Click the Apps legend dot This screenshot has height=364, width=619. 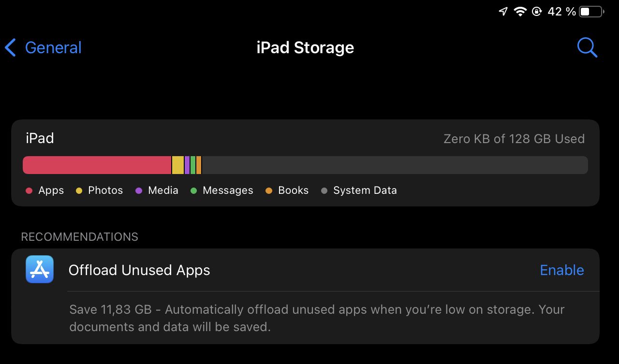coord(29,190)
